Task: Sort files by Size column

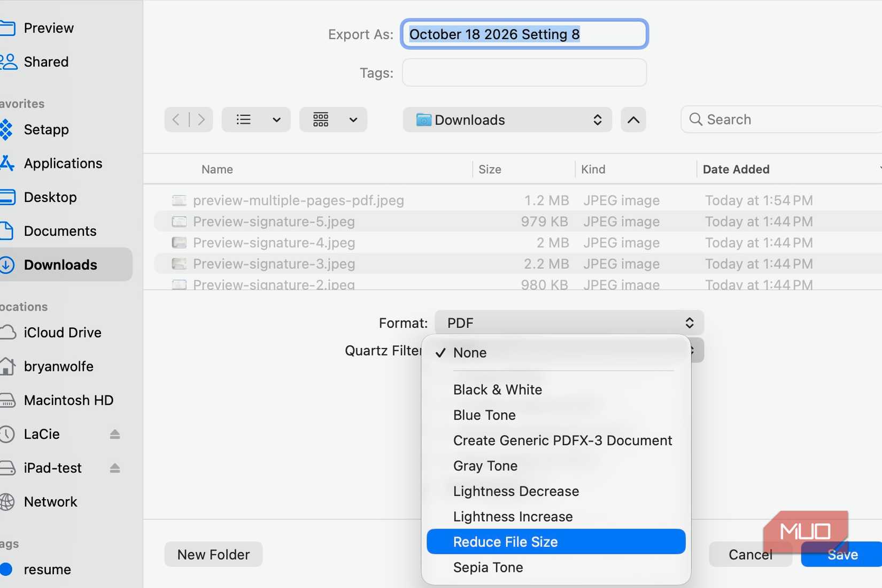Action: click(x=490, y=169)
